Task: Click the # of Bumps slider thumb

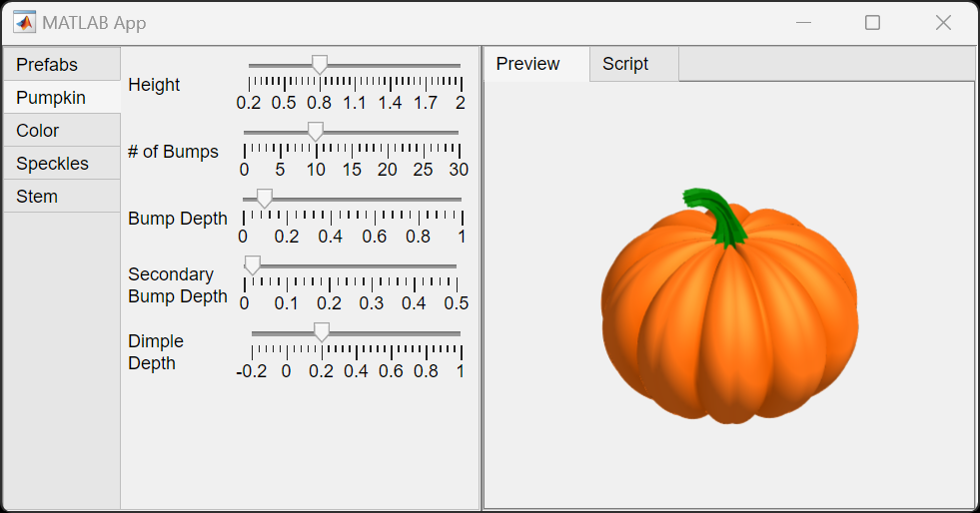Action: (315, 132)
